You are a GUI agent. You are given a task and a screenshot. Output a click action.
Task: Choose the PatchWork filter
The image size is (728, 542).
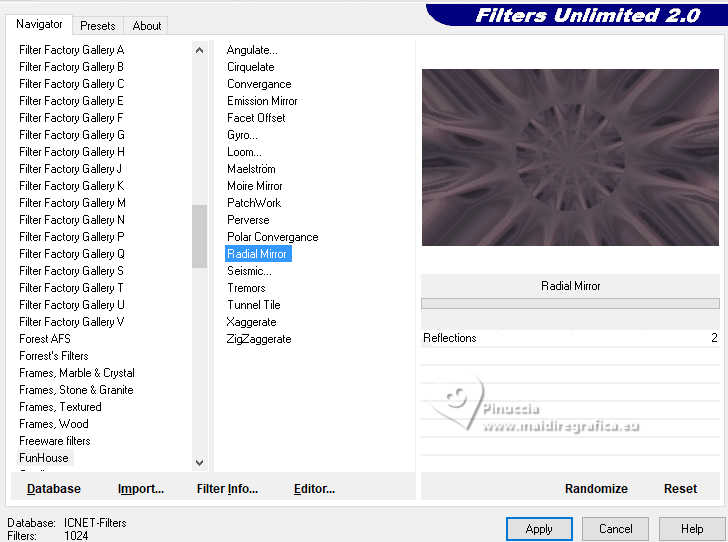coord(254,203)
